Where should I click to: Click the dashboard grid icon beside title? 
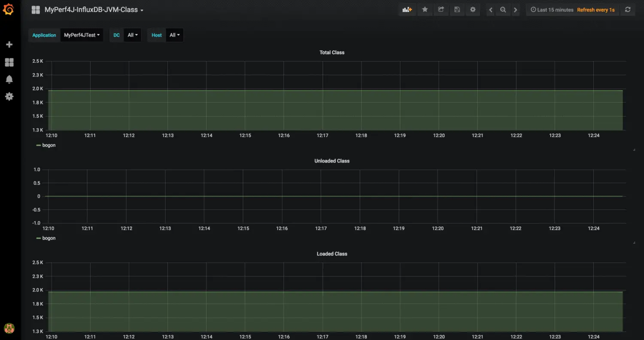point(36,9)
